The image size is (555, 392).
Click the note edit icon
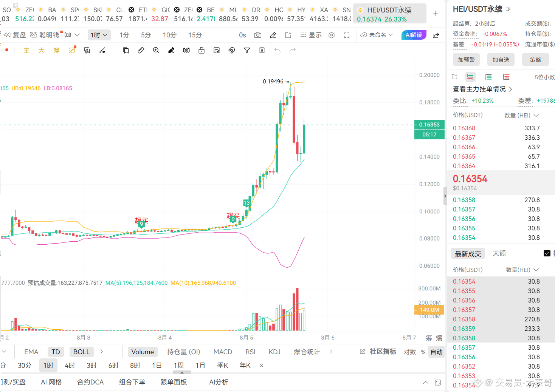pyautogui.click(x=217, y=50)
